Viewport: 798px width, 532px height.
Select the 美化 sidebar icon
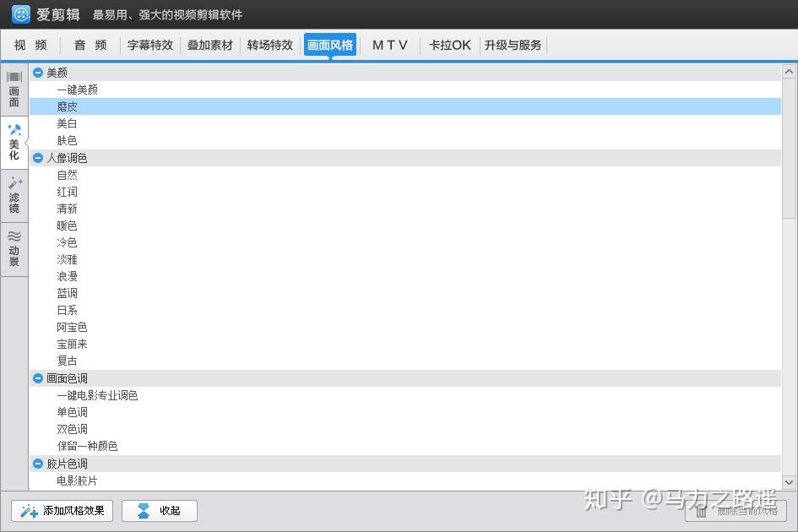coord(14,139)
